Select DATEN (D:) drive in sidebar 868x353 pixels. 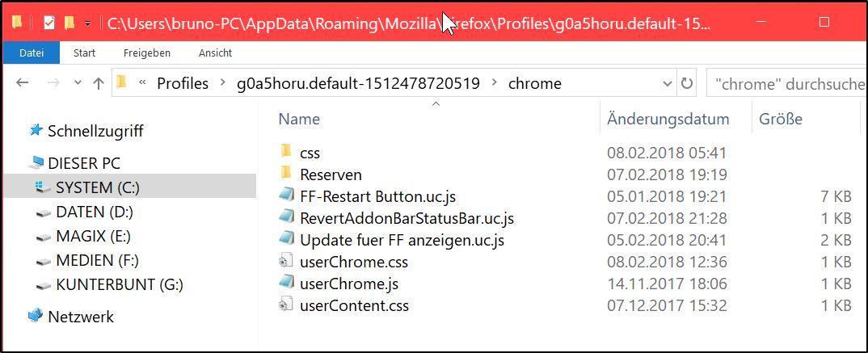94,212
